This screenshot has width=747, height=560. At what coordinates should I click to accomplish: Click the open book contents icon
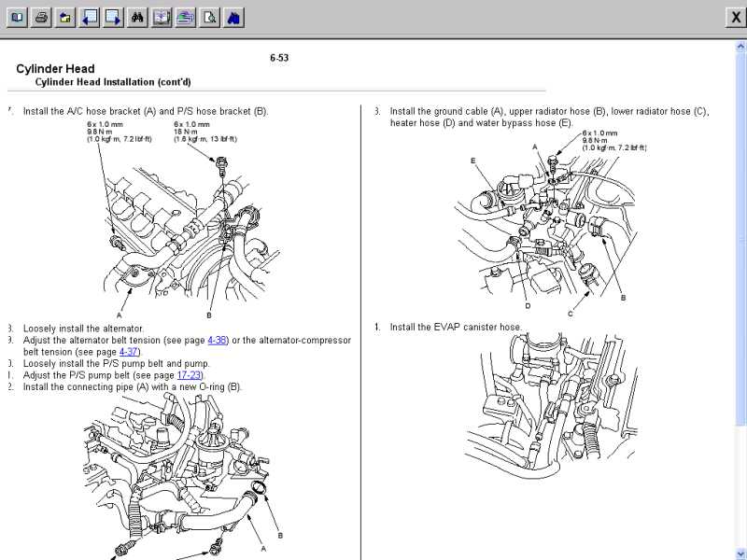coord(17,18)
